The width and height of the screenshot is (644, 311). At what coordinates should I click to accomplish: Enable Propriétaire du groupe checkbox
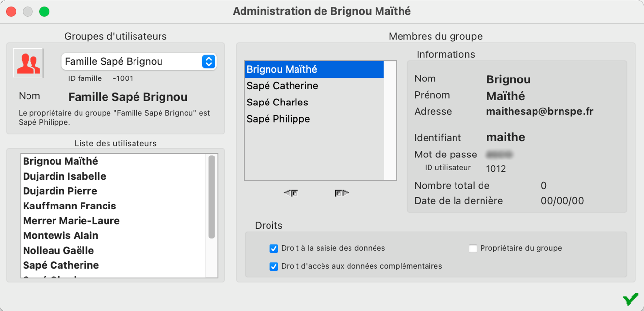[x=473, y=248]
